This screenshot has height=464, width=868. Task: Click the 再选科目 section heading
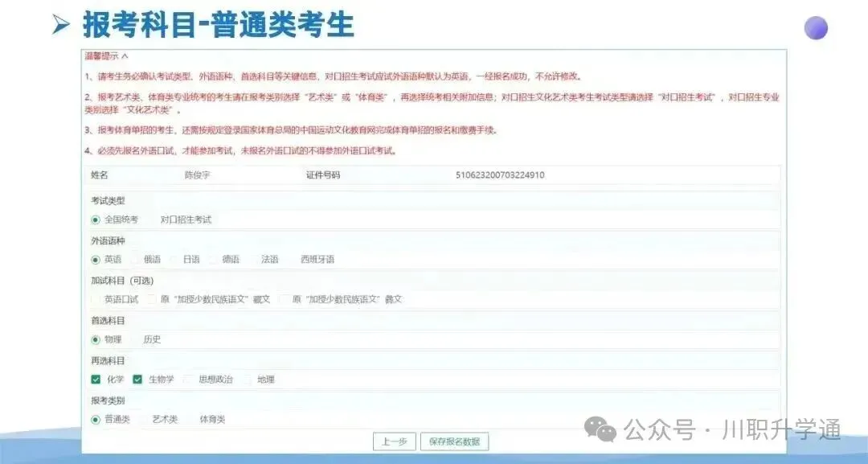[108, 360]
